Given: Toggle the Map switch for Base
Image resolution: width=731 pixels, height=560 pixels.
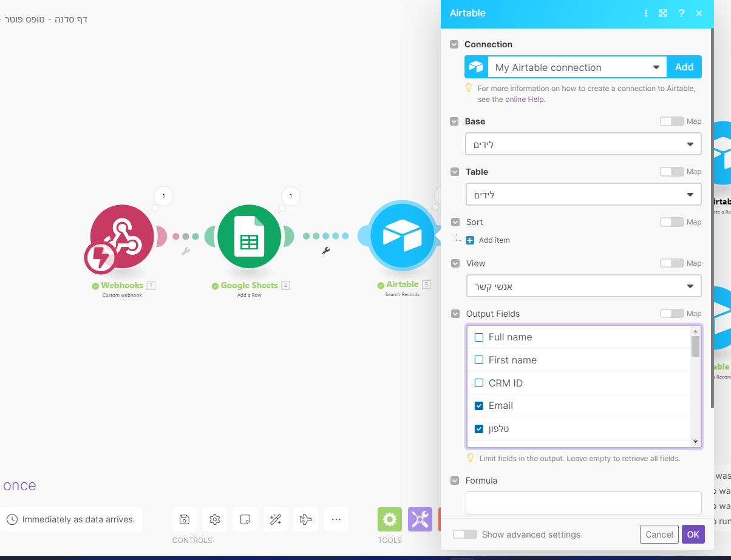Looking at the screenshot, I should click(x=671, y=121).
